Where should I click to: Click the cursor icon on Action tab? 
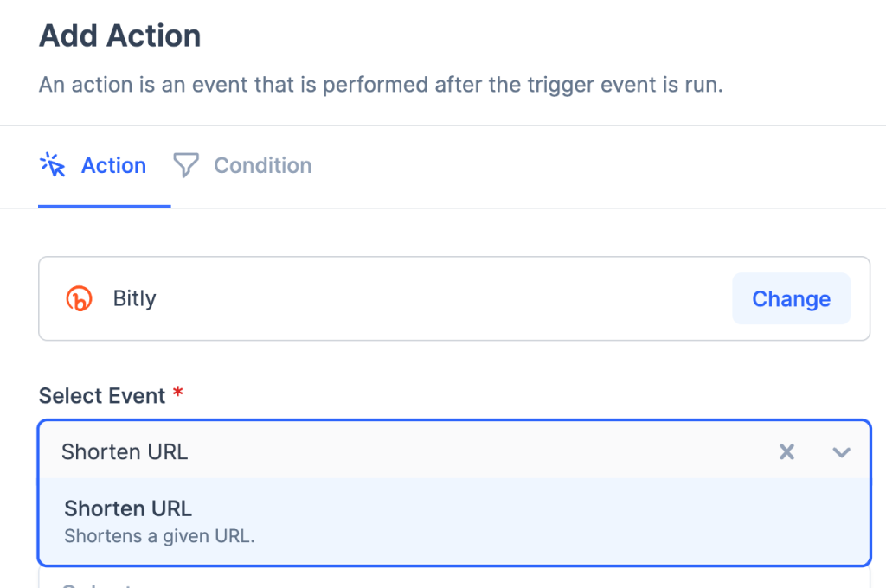tap(54, 164)
